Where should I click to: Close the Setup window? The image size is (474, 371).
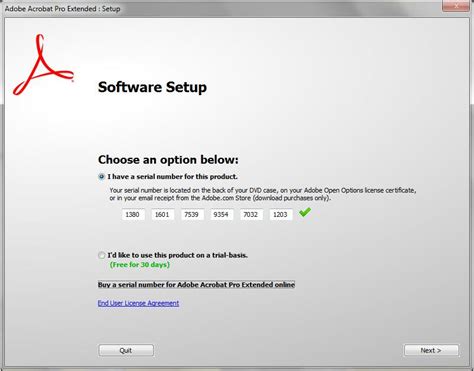click(455, 6)
